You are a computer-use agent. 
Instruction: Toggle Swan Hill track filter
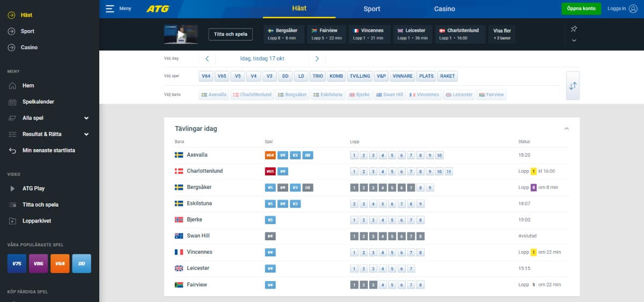coord(390,95)
